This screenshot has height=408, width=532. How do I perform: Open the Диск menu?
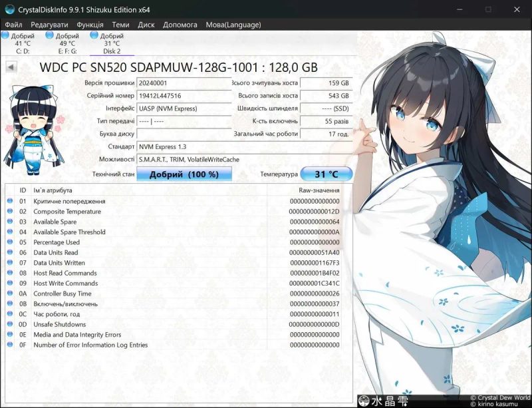(146, 25)
